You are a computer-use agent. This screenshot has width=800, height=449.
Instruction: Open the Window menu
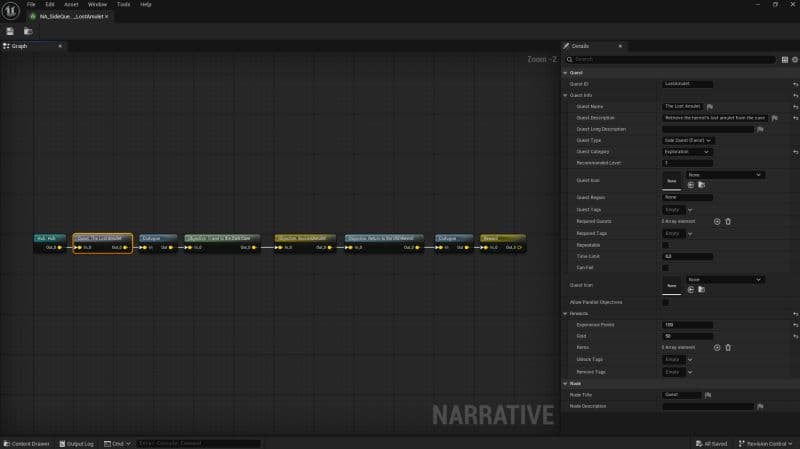(x=97, y=4)
